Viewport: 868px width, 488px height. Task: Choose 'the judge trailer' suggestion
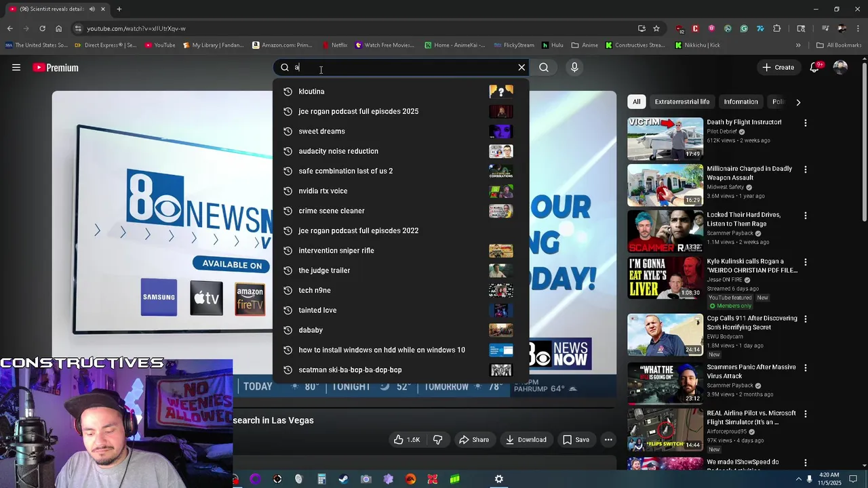(x=400, y=270)
